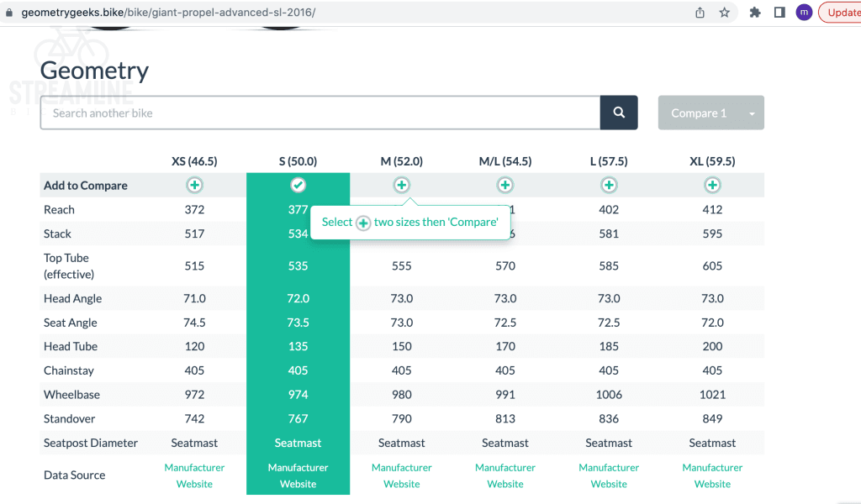Add M (52.0) size to compare

point(402,185)
